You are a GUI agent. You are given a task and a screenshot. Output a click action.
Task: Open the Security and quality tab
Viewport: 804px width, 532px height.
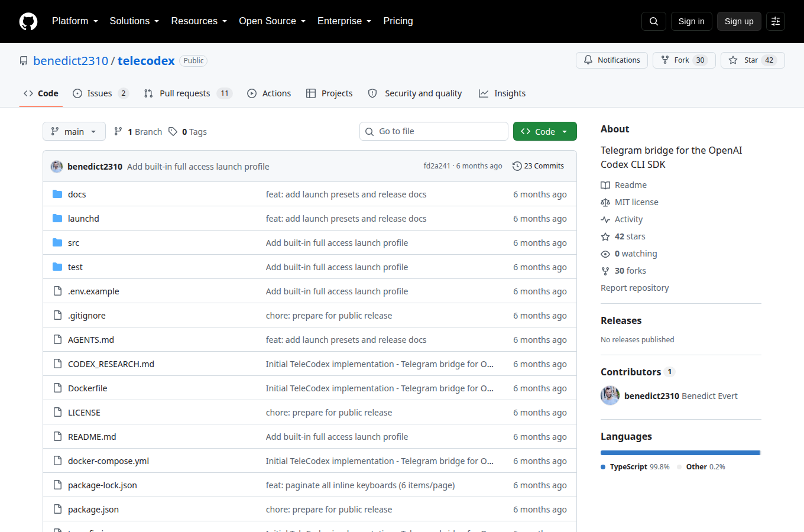pos(414,93)
